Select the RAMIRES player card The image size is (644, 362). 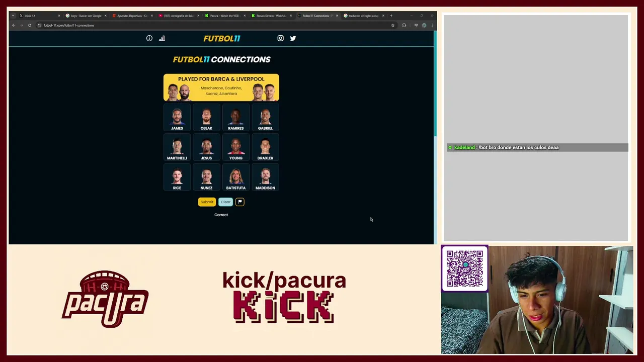[236, 117]
